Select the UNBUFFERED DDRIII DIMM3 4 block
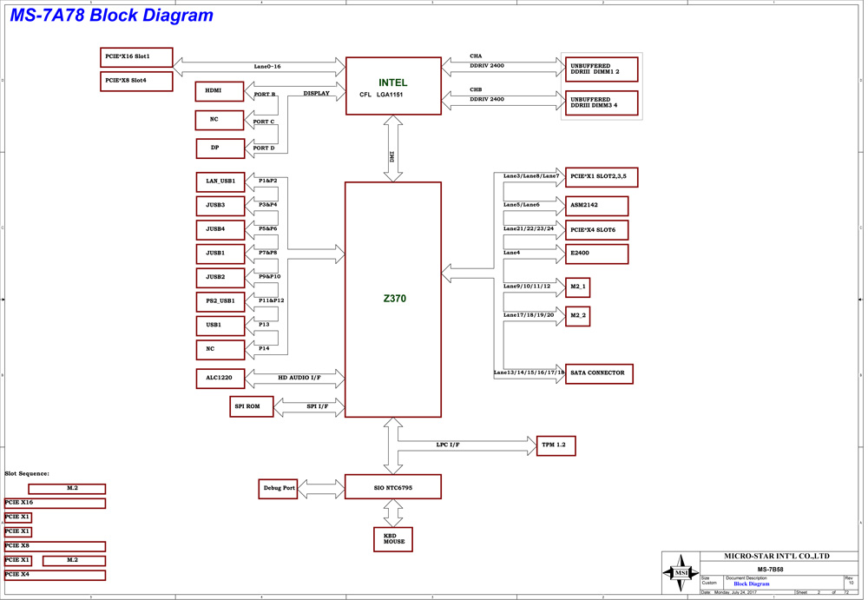Image resolution: width=868 pixels, height=600 pixels. [x=602, y=103]
